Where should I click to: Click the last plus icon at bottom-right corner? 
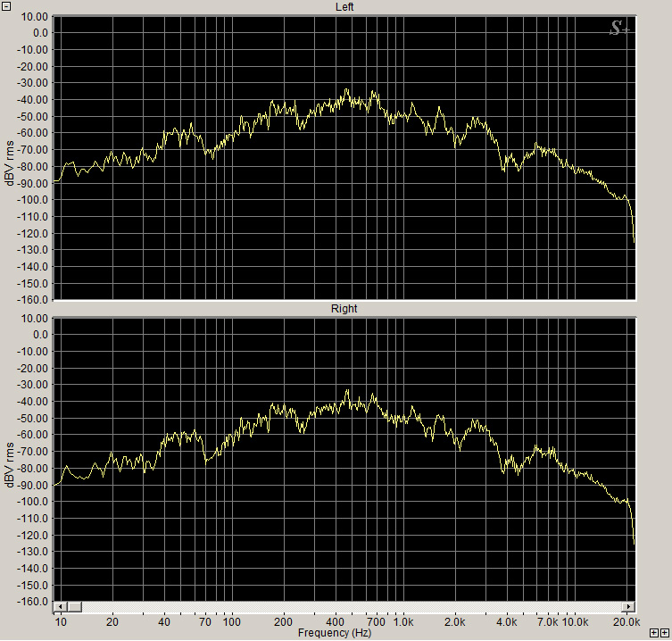click(665, 632)
